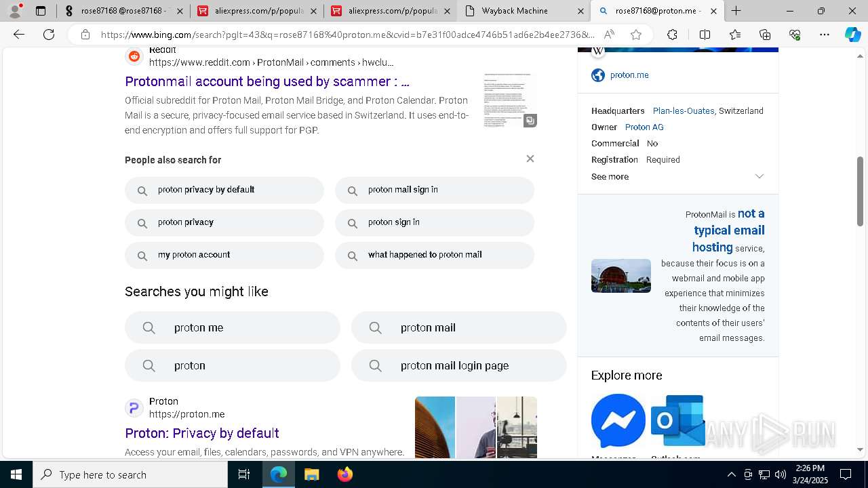868x488 pixels.
Task: Switch to first aliexpress.com tab
Action: (256, 11)
